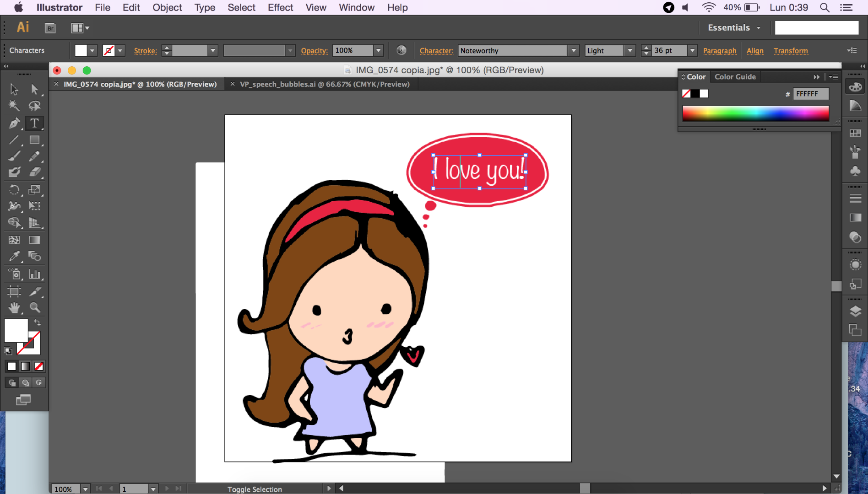Open the Transform panel link

[791, 51]
